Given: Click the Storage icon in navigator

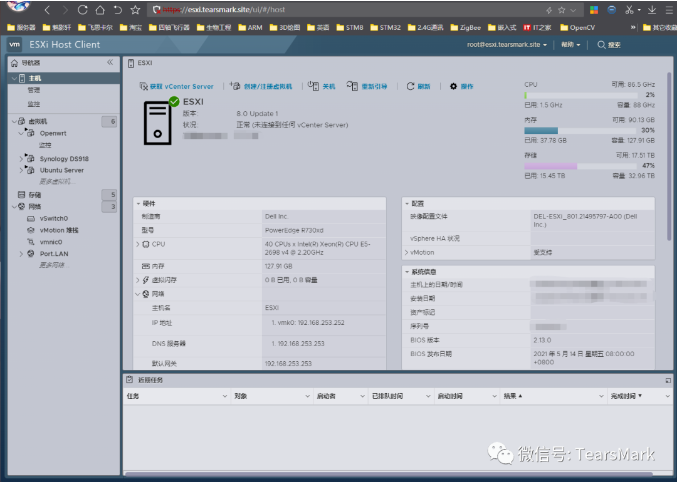Looking at the screenshot, I should click(x=22, y=195).
